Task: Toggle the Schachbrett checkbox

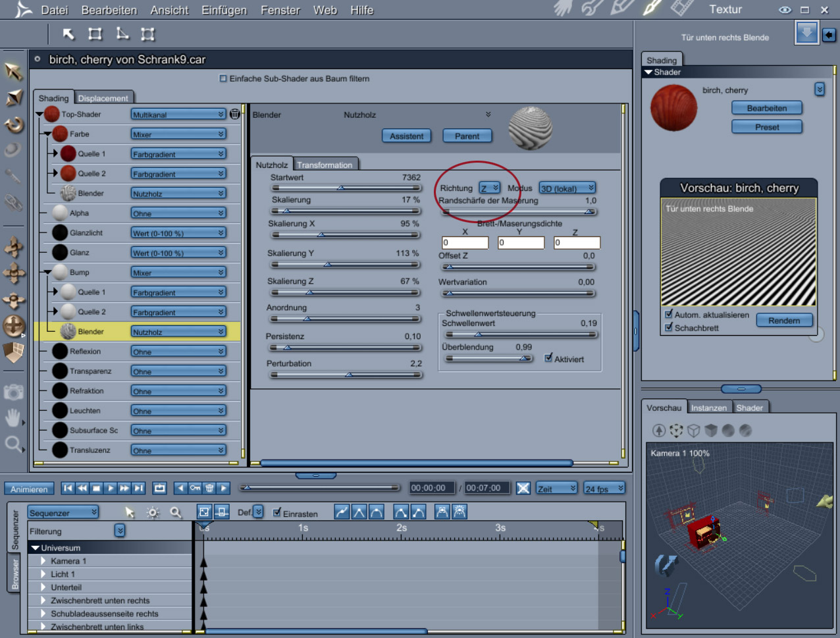Action: click(669, 327)
